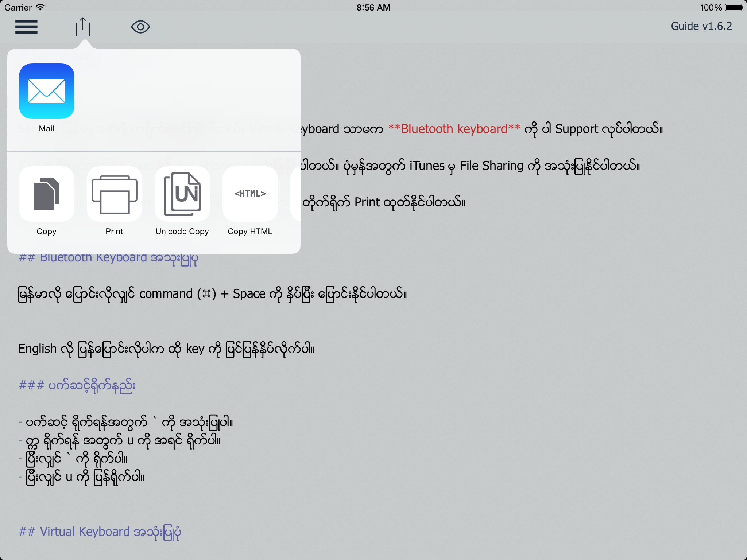The width and height of the screenshot is (747, 560).
Task: Tap the Wi-Fi status icon
Action: pyautogui.click(x=41, y=7)
